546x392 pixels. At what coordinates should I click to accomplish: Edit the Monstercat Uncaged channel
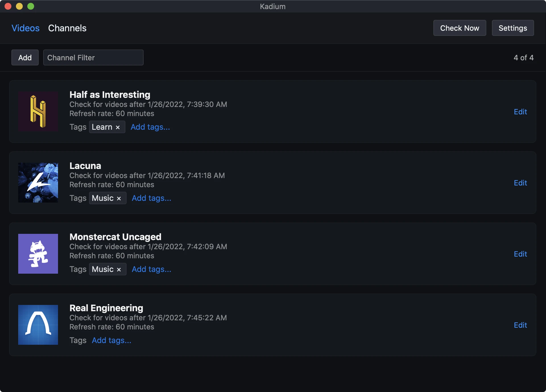point(520,254)
